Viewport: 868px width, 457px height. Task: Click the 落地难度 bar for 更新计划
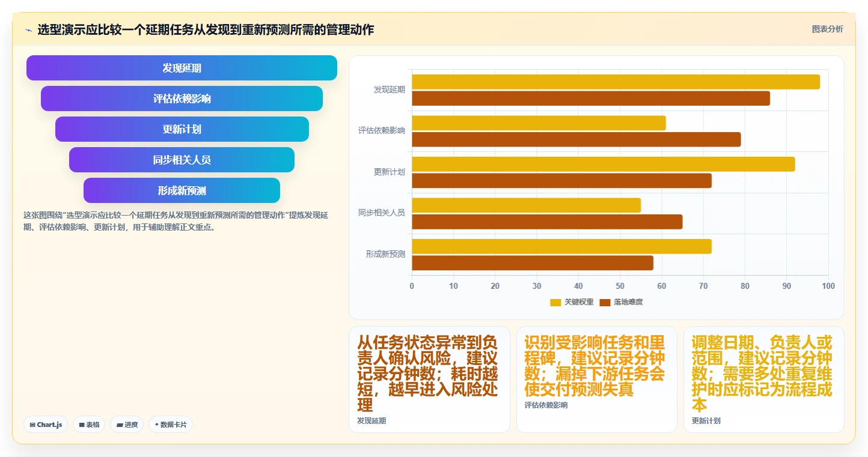point(561,181)
